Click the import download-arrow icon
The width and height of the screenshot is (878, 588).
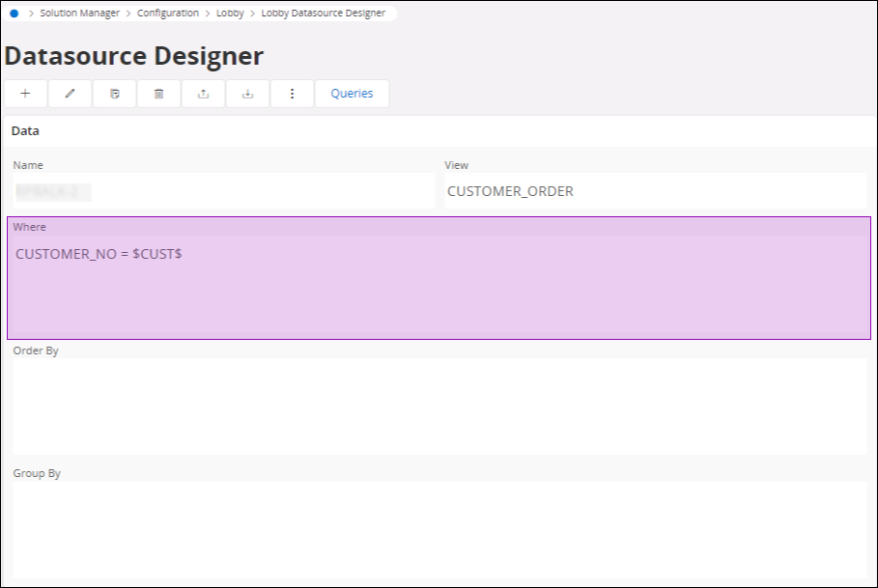point(248,94)
